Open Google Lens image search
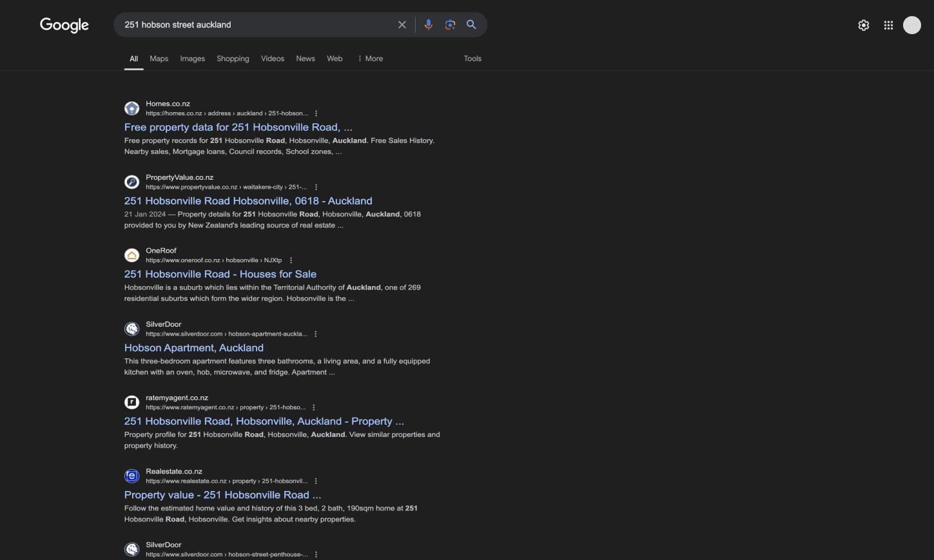The image size is (934, 560). (x=450, y=24)
